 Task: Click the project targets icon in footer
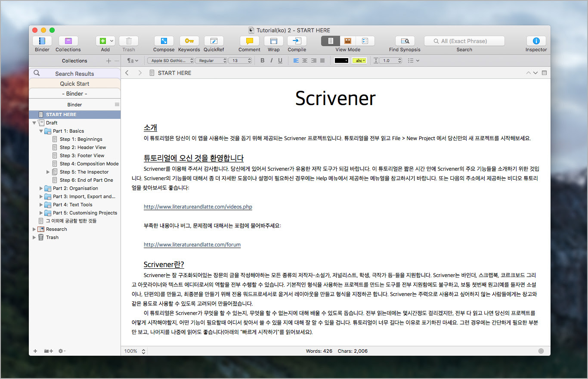[541, 351]
